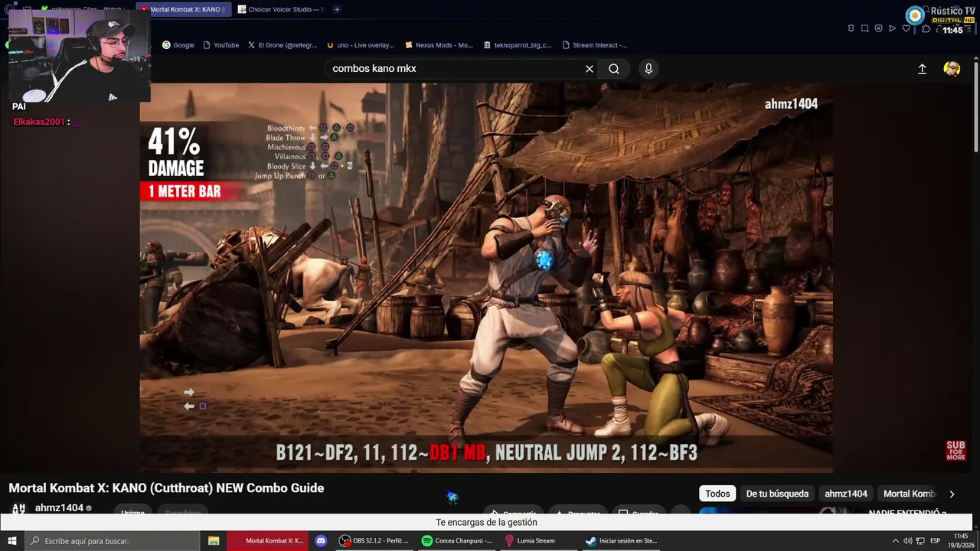Open the Windows Start menu

pos(12,541)
